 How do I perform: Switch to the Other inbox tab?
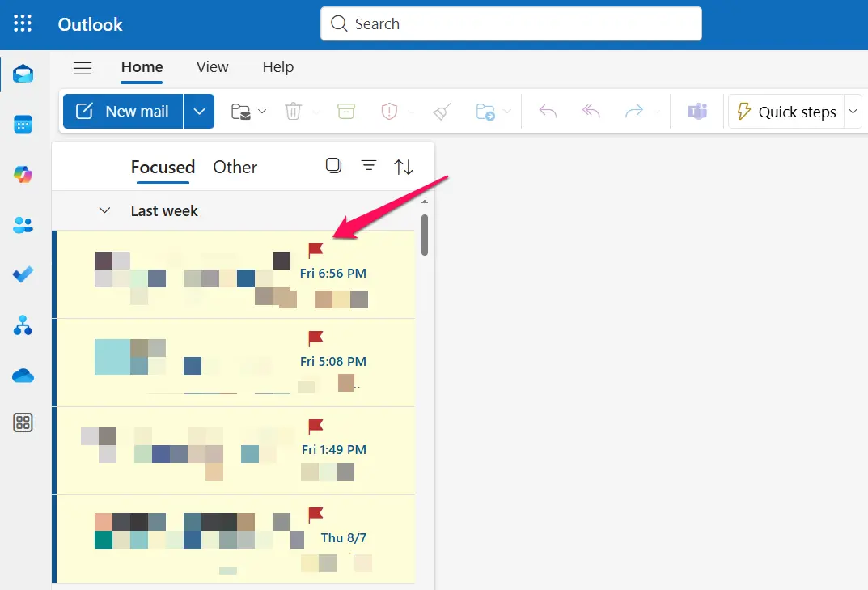coord(235,167)
